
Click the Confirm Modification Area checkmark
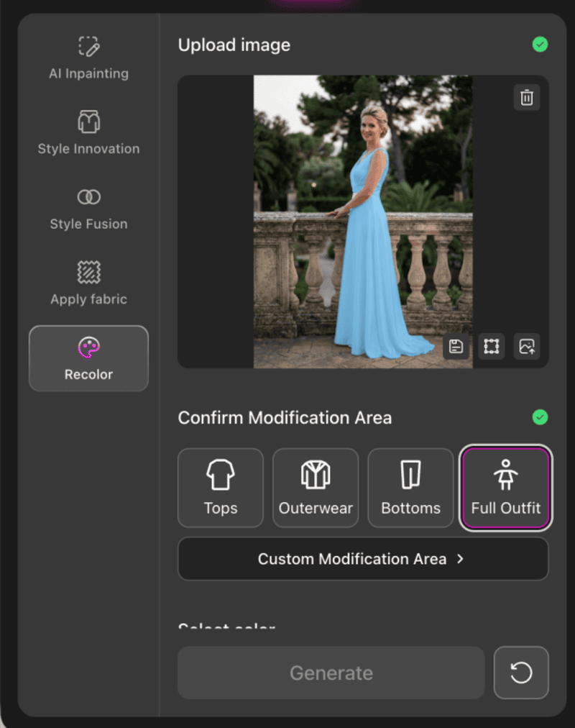[x=540, y=417]
